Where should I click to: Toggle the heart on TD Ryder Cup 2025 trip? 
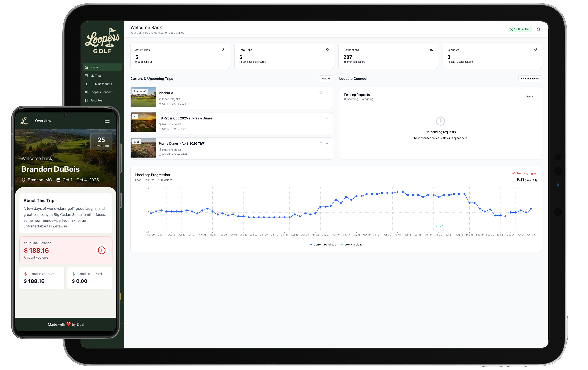click(321, 118)
